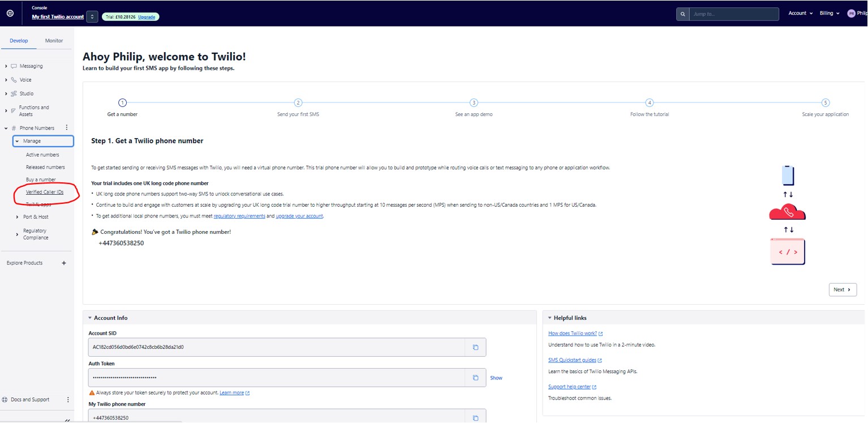Copy the Account SID value
868x423 pixels.
pyautogui.click(x=475, y=347)
